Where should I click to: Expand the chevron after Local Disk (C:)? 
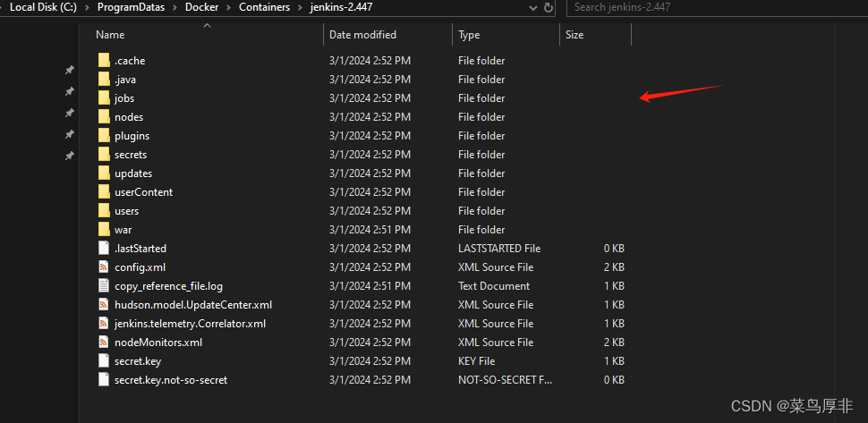click(88, 7)
